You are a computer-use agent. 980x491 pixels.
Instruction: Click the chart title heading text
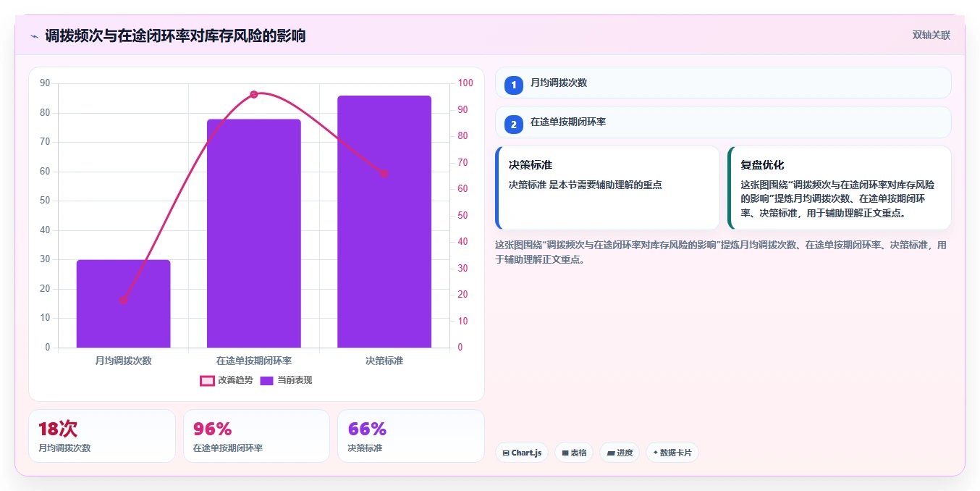coord(175,35)
